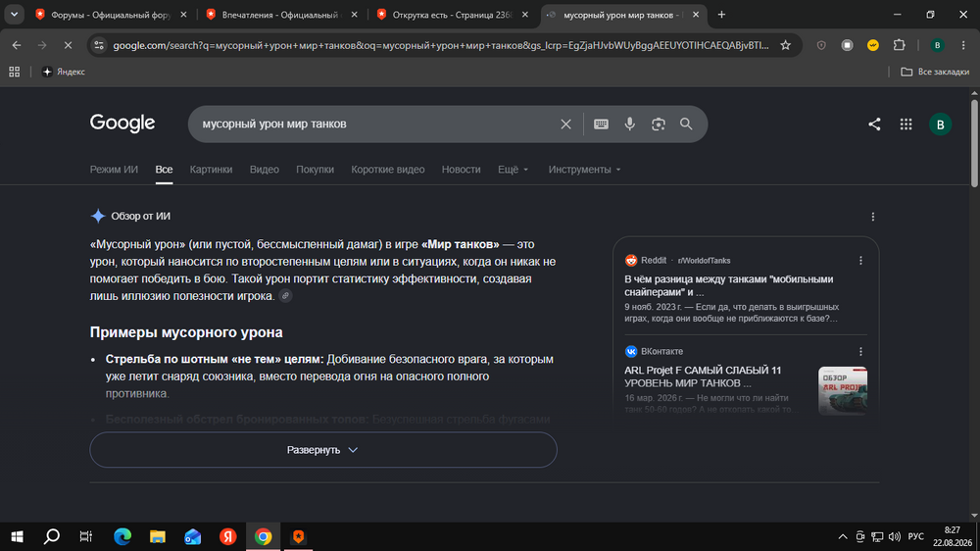Switch to the Режим ИИ tab

(x=114, y=170)
